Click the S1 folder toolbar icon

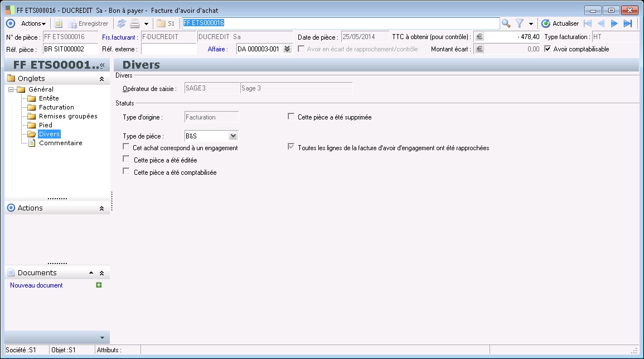tap(166, 23)
